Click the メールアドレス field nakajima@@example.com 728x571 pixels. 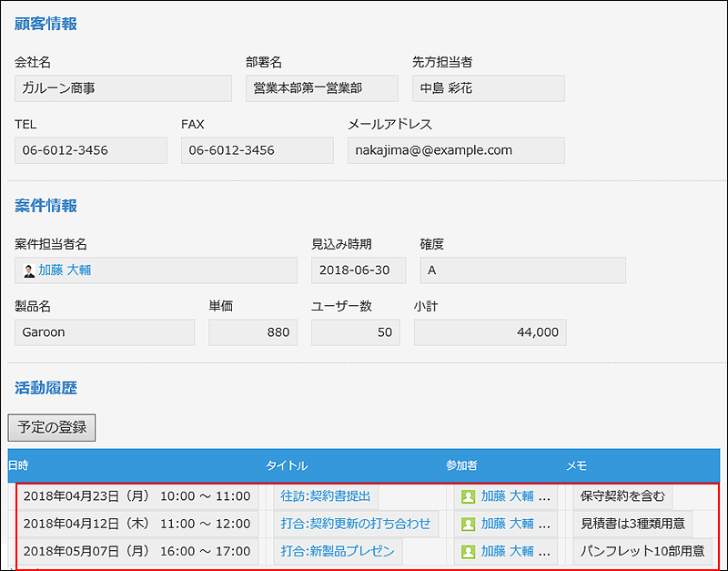coord(456,150)
